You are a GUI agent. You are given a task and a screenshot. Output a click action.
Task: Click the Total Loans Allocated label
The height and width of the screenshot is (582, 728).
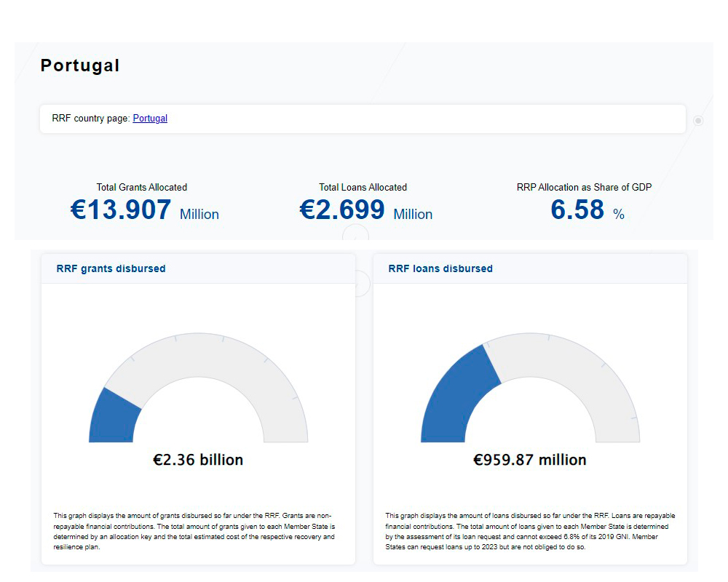point(363,187)
